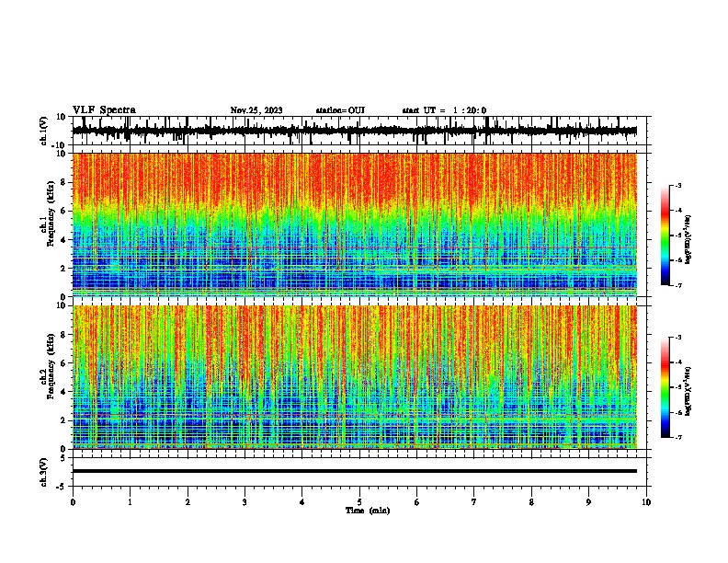Image resolution: width=728 pixels, height=563 pixels.
Task: Click time axis tick label "4"
Action: pyautogui.click(x=302, y=502)
